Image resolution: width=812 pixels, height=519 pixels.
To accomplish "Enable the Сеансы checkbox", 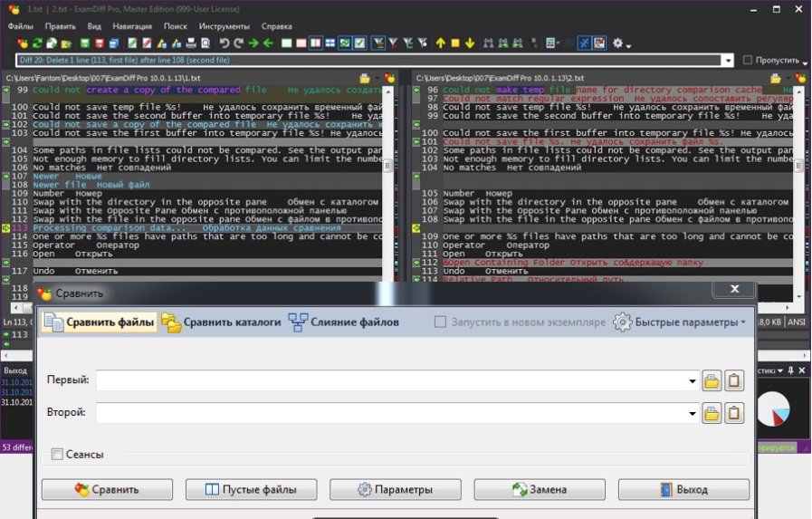I will (x=57, y=455).
